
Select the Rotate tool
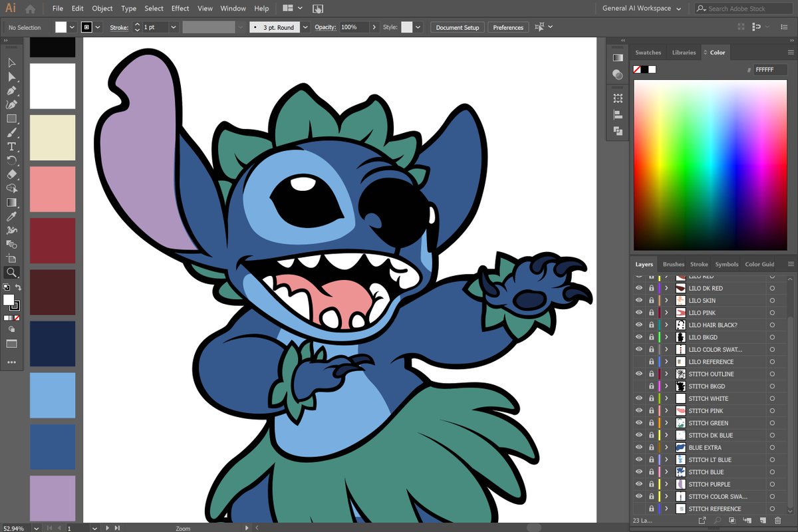pyautogui.click(x=11, y=160)
